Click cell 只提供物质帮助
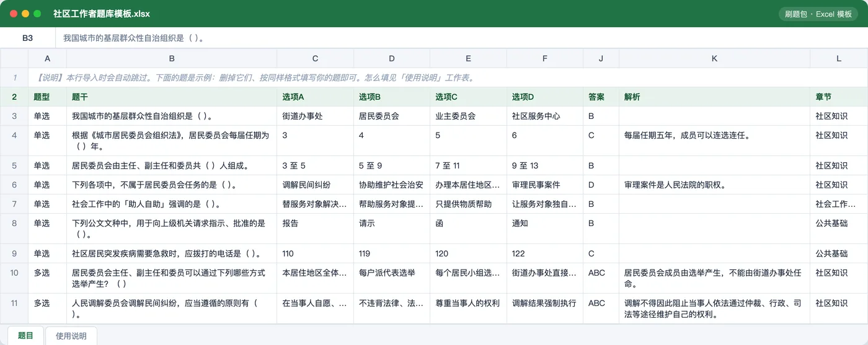Image resolution: width=868 pixels, height=345 pixels. point(468,204)
